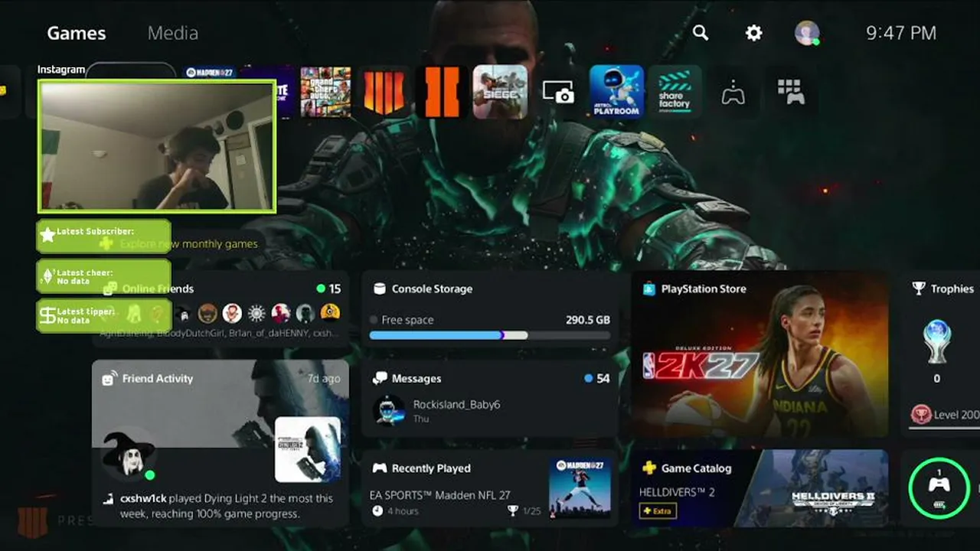The width and height of the screenshot is (980, 551).
Task: Open the Game Catalog card title
Action: 696,468
